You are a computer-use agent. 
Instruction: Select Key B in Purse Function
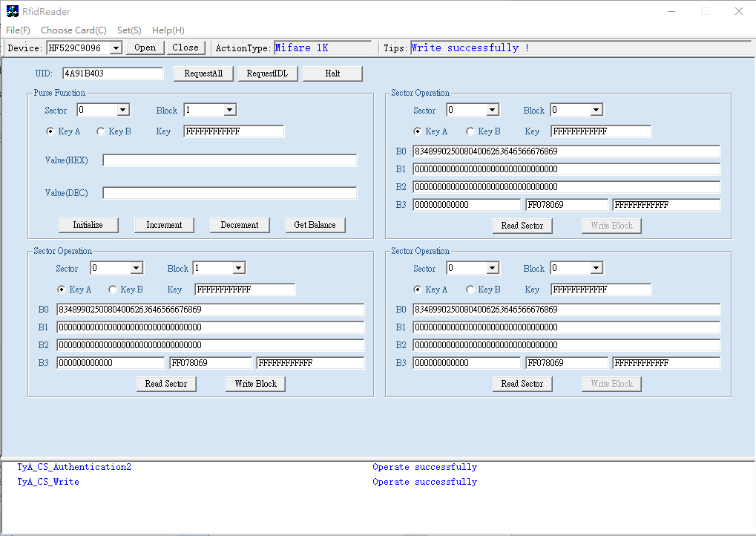101,131
